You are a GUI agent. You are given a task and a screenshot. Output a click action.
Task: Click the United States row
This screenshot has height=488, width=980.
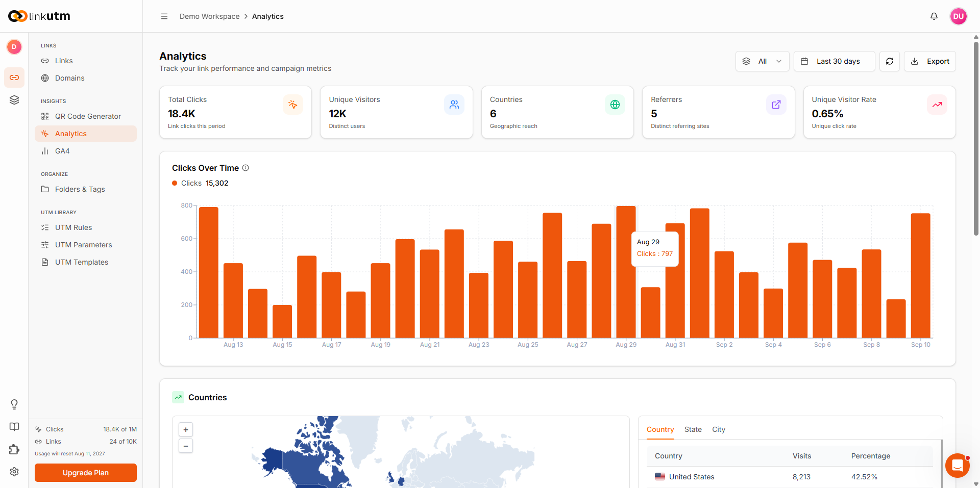(x=790, y=477)
